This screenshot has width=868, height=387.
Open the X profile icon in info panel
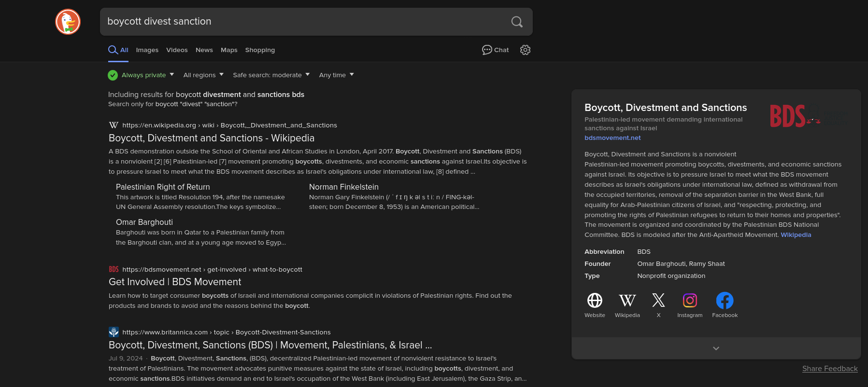click(x=658, y=300)
